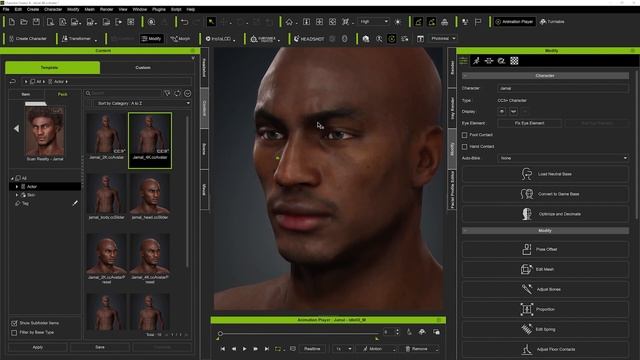Click the filter icon beside search field

pos(167,93)
